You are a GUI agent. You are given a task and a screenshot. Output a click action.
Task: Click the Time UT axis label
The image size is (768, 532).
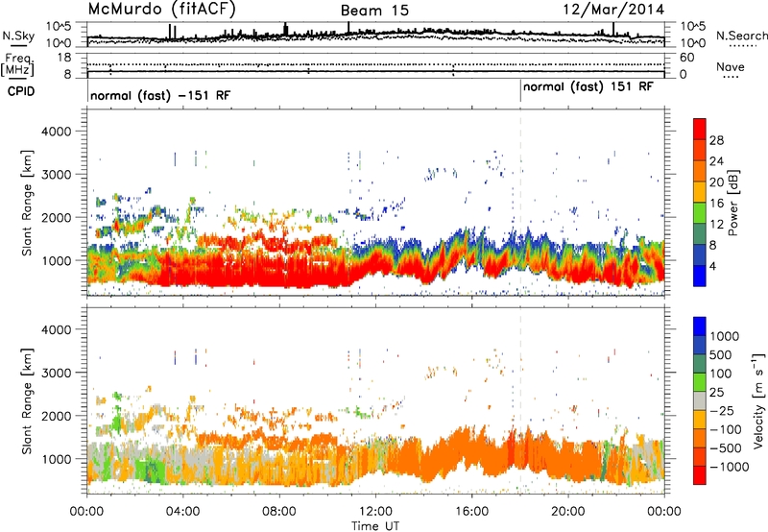coord(375,526)
